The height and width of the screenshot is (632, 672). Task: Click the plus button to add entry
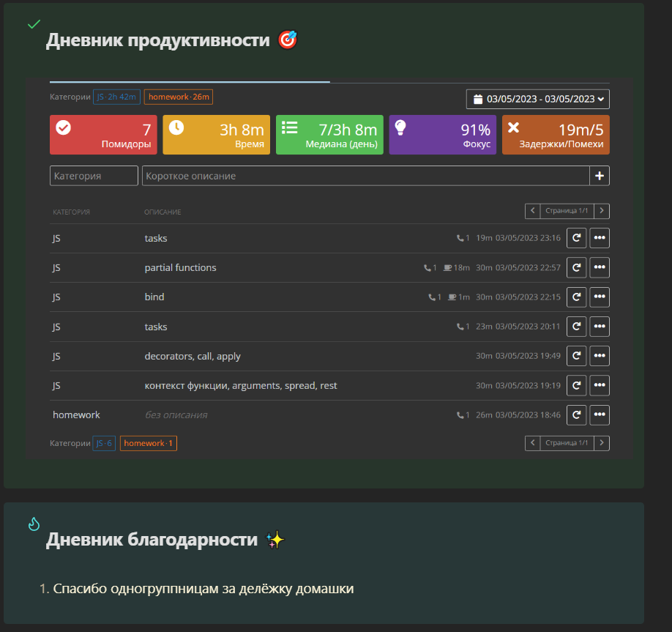[x=599, y=176]
